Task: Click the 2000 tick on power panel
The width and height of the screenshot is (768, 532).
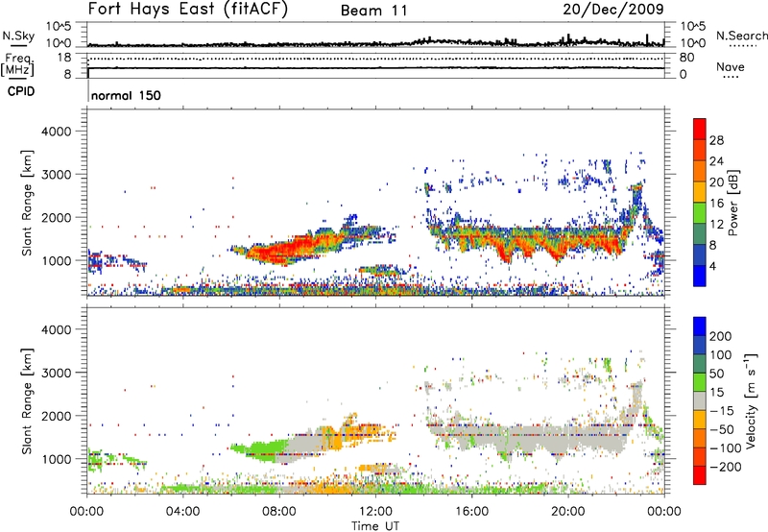Action: (x=56, y=217)
